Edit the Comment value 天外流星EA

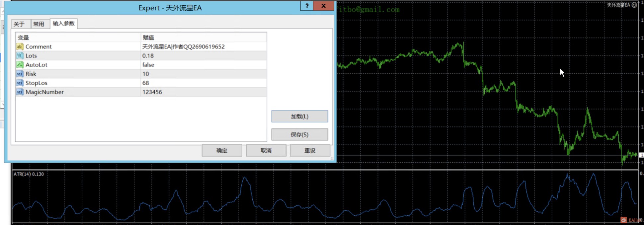tap(203, 46)
